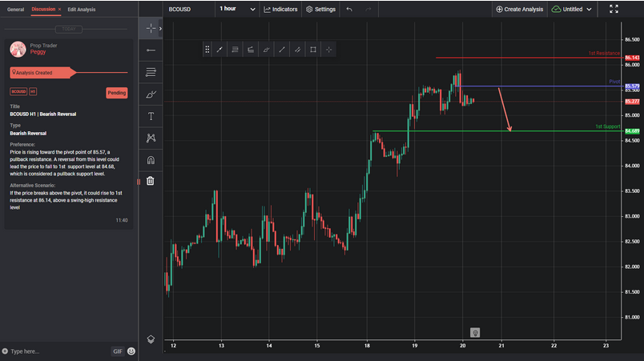This screenshot has width=644, height=361.
Task: Enter fullscreen chart mode
Action: [614, 9]
